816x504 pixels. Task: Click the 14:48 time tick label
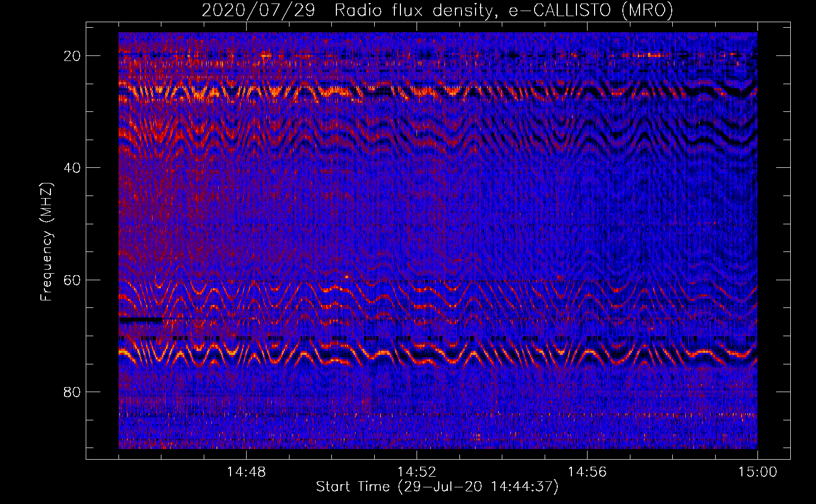tap(246, 472)
